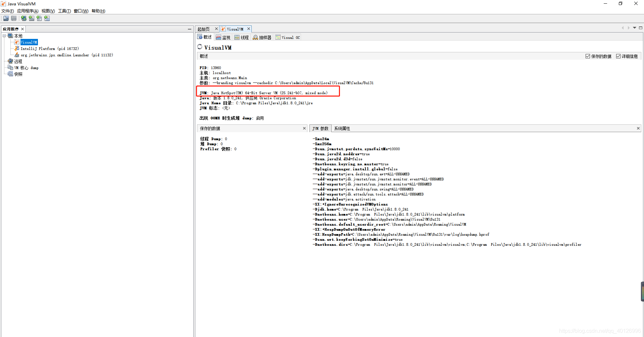
Task: Click the Java cup icon of Launcher node
Action: click(x=17, y=55)
